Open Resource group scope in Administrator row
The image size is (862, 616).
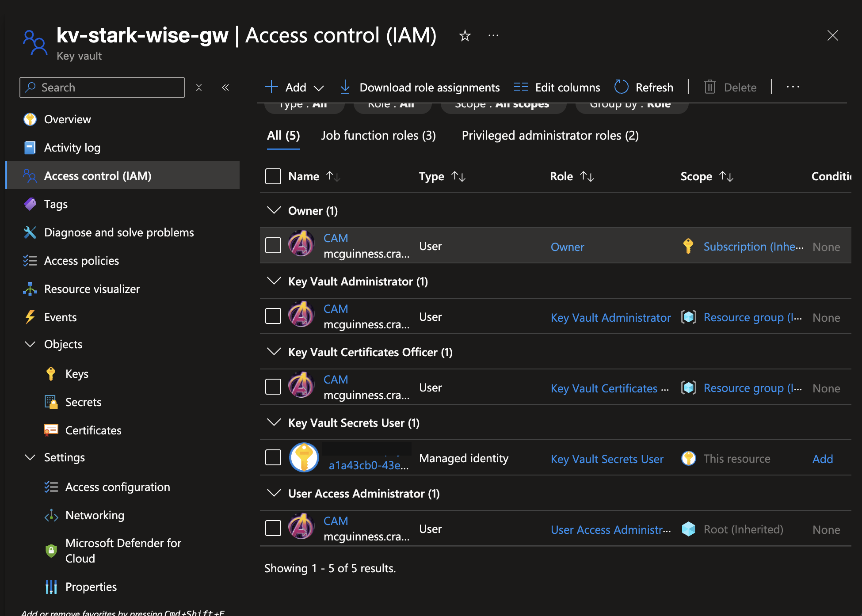(x=752, y=317)
